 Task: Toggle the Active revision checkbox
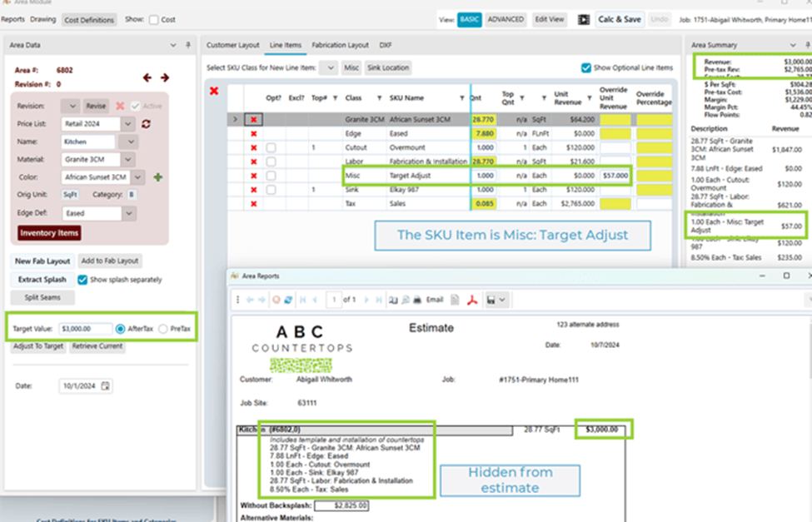(135, 106)
